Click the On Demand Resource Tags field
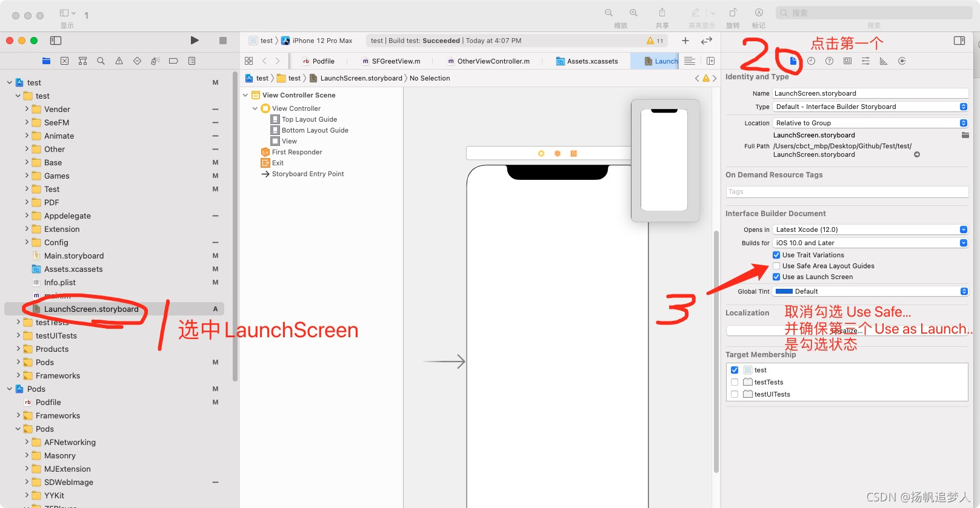This screenshot has height=508, width=980. point(847,191)
